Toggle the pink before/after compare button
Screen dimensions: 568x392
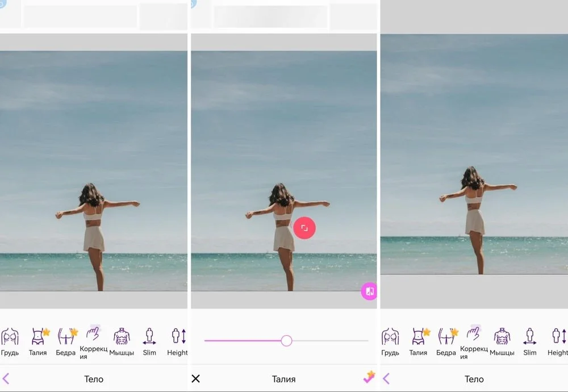(x=369, y=291)
